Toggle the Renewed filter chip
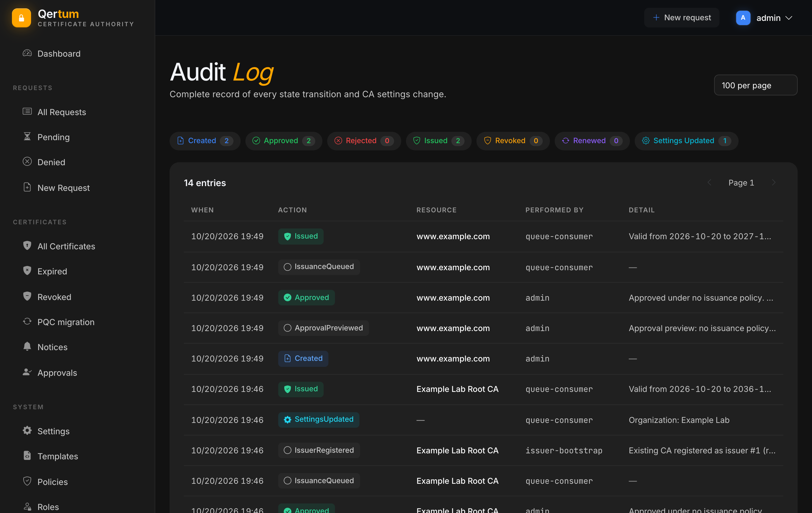Image resolution: width=812 pixels, height=513 pixels. [x=592, y=141]
